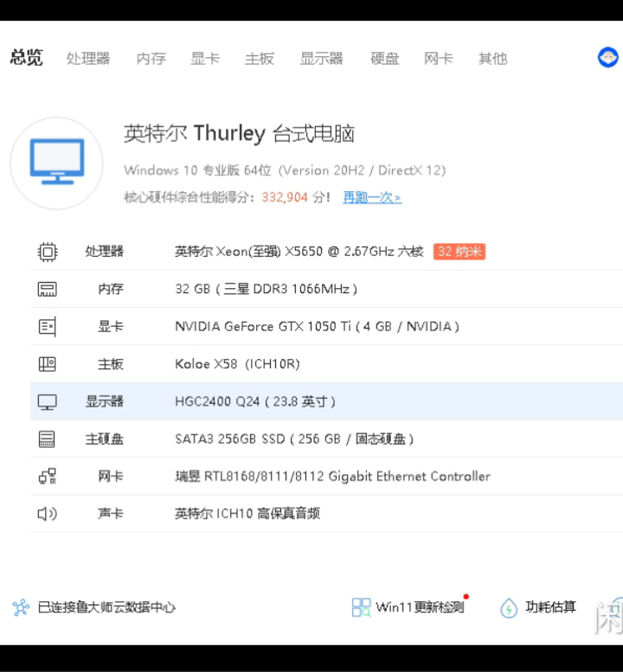The height and width of the screenshot is (672, 623).
Task: Click the sound card speaker icon
Action: [48, 514]
